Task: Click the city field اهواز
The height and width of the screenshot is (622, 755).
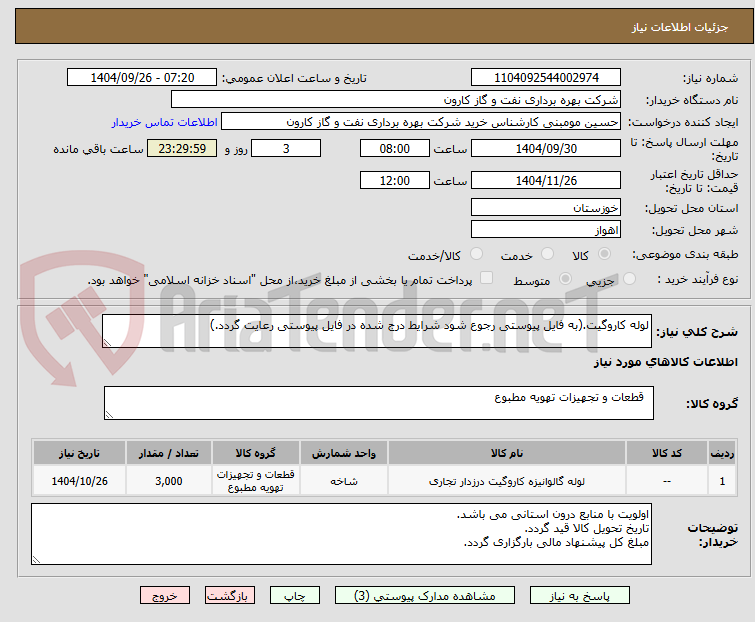Action: pos(546,230)
